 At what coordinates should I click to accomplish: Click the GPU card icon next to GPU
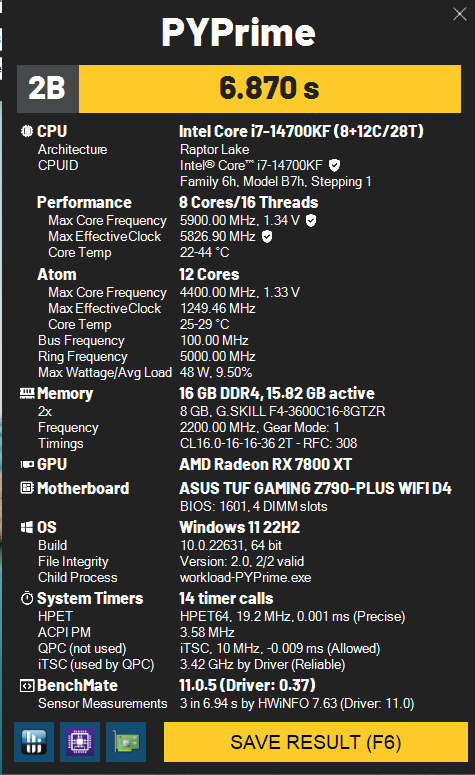point(27,465)
